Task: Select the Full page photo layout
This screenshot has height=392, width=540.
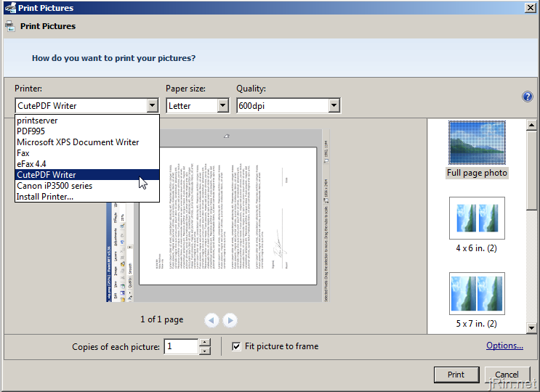Action: pyautogui.click(x=477, y=149)
